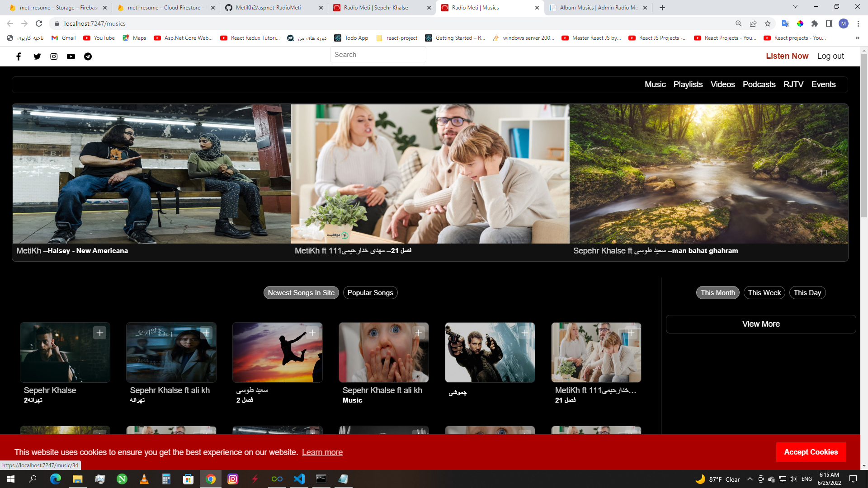Open the Telegram social icon
This screenshot has width=868, height=488.
[88, 56]
